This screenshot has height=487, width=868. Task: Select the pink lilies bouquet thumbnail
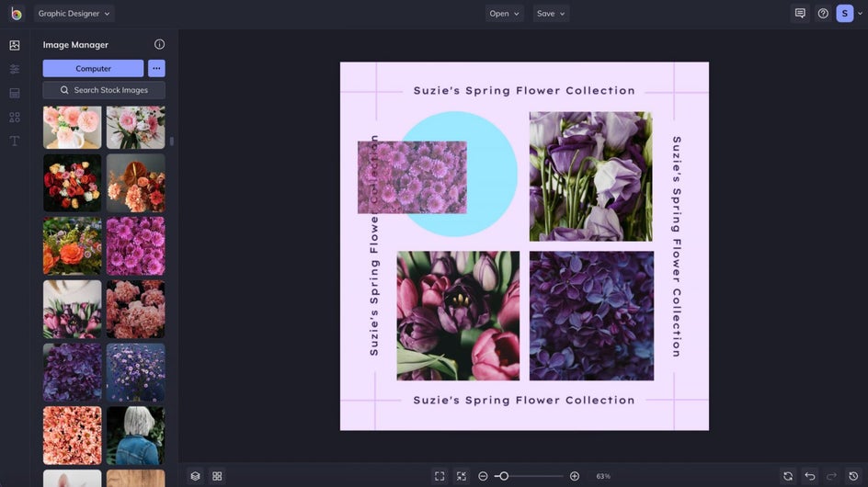coord(136,128)
